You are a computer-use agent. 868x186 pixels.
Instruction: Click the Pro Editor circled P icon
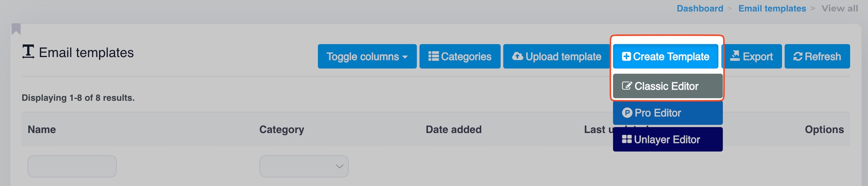coord(627,113)
